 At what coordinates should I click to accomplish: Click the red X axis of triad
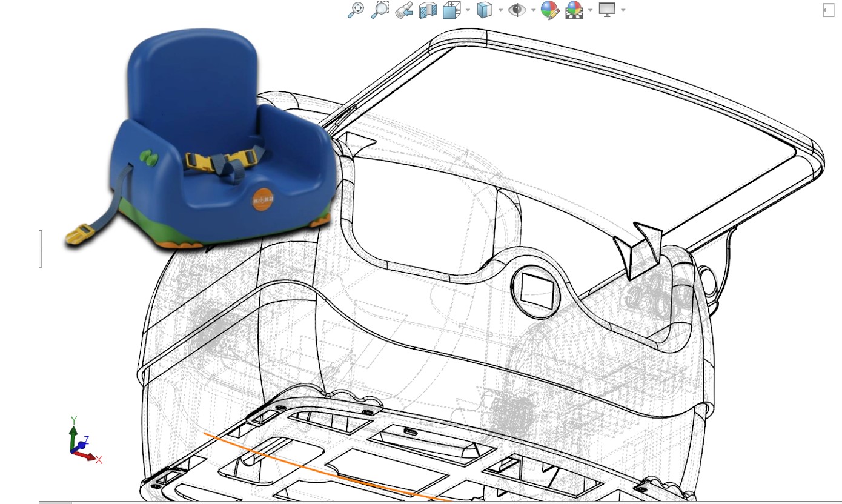[90, 456]
